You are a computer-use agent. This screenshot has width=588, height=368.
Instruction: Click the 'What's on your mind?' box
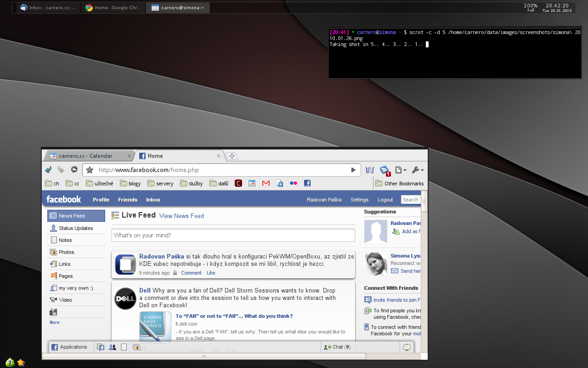[x=233, y=235]
